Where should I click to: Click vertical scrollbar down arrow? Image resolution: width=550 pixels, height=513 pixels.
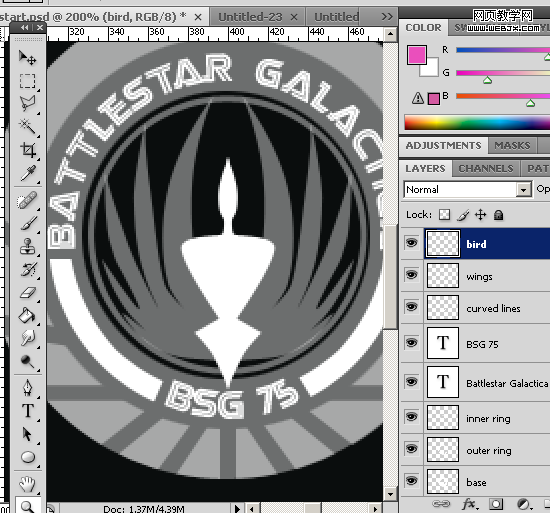[390, 494]
